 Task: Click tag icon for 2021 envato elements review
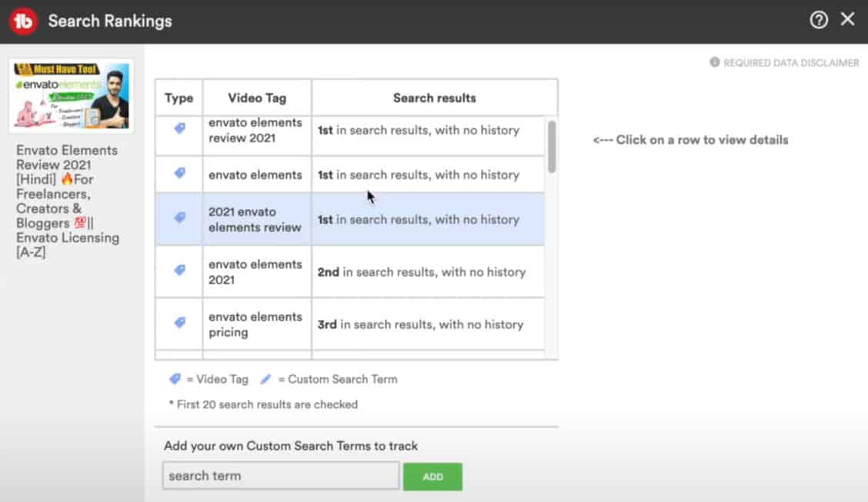tap(179, 218)
